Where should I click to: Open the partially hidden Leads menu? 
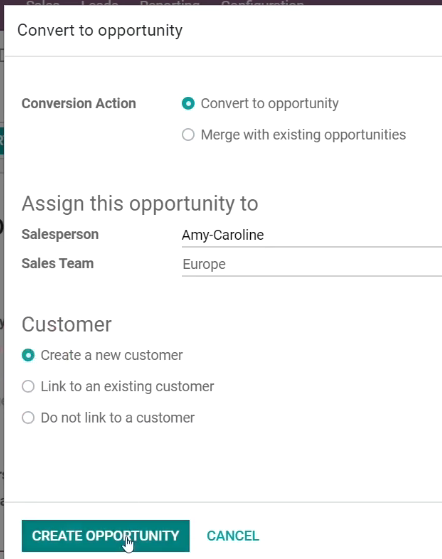pyautogui.click(x=99, y=3)
